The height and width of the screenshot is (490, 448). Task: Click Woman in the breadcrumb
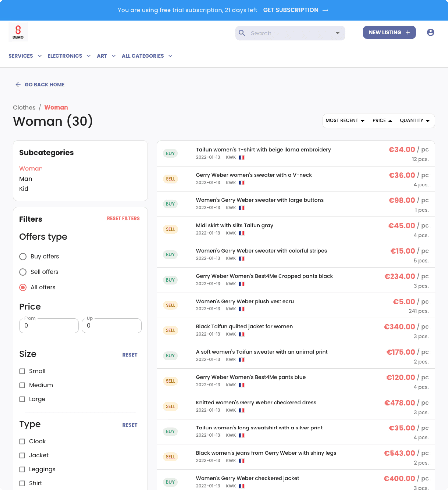click(x=56, y=108)
